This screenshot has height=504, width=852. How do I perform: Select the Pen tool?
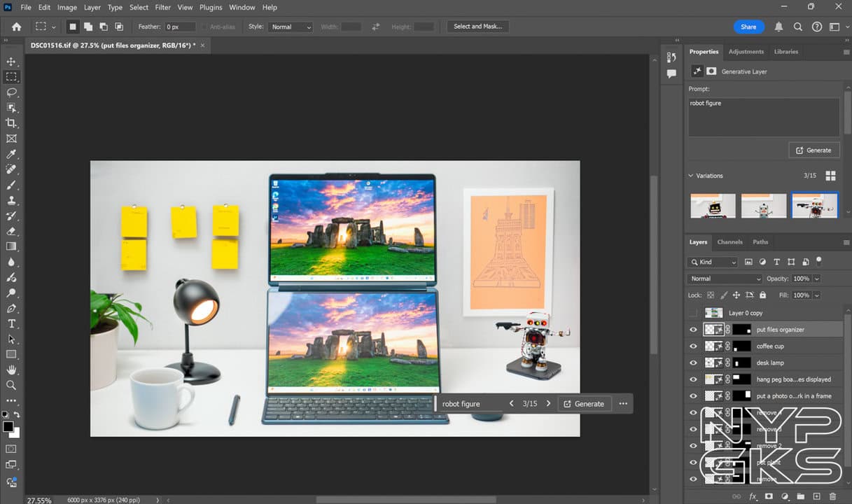click(x=11, y=308)
